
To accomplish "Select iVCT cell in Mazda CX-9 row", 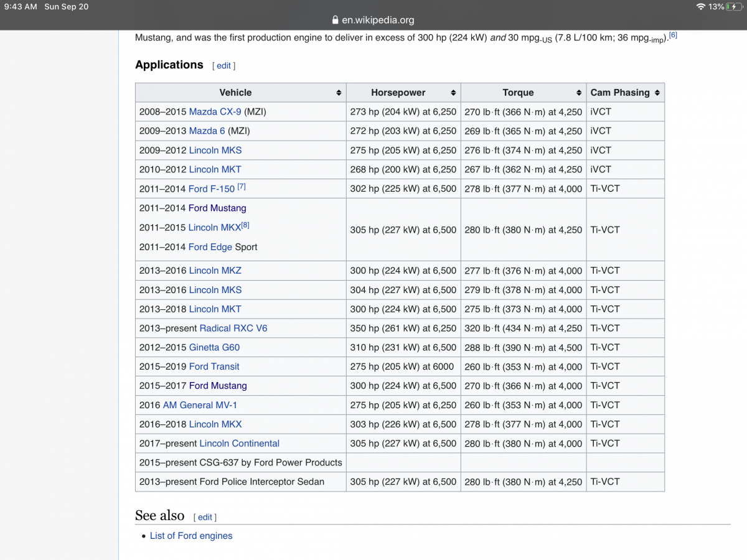I will tap(626, 112).
